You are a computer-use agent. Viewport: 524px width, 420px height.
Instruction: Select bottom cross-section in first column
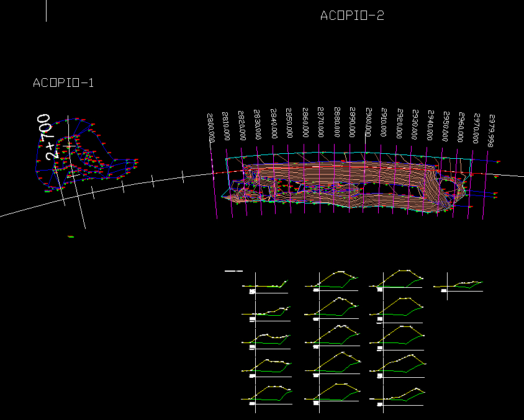[x=267, y=395]
